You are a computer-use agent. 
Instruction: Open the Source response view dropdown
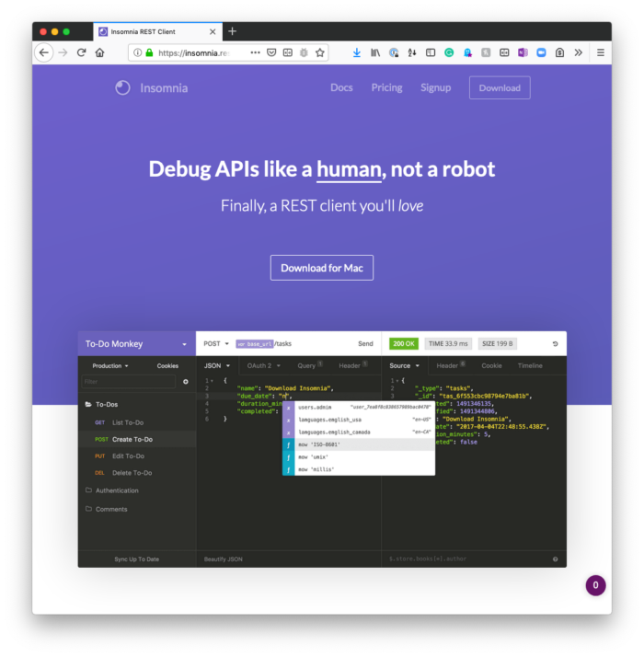pos(404,366)
